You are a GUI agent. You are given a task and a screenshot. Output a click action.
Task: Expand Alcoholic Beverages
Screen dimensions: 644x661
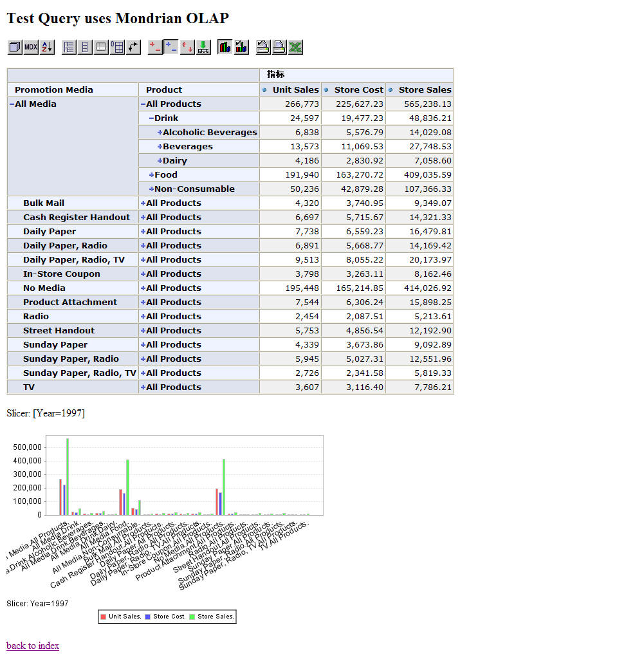pyautogui.click(x=160, y=133)
